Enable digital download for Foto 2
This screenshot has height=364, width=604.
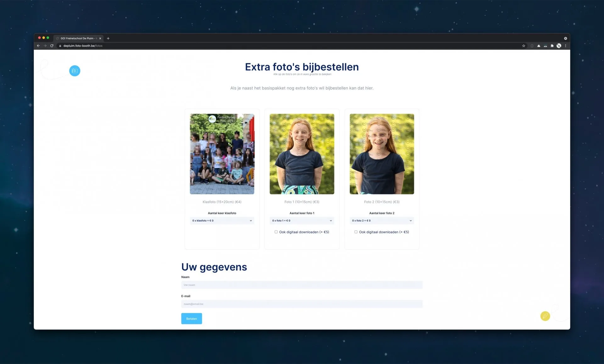click(356, 232)
